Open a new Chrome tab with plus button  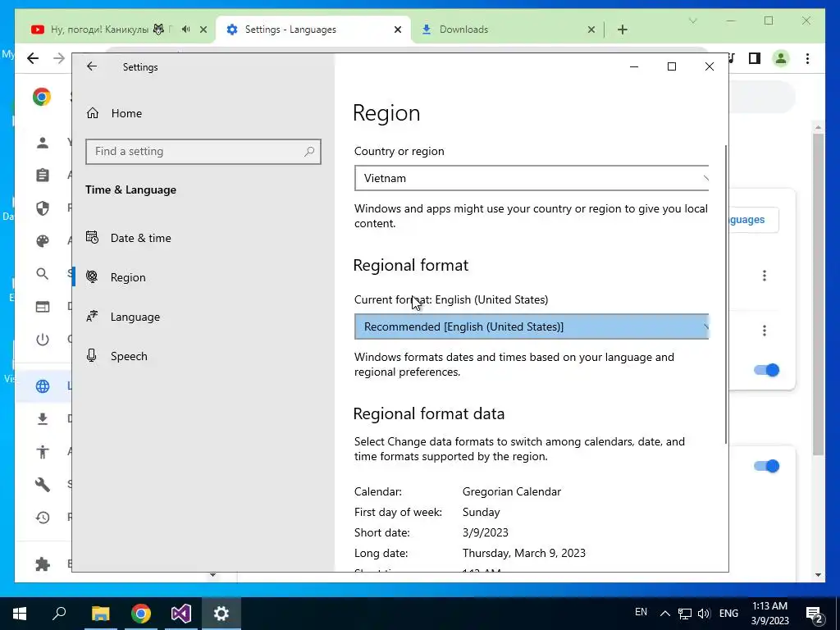coord(623,30)
